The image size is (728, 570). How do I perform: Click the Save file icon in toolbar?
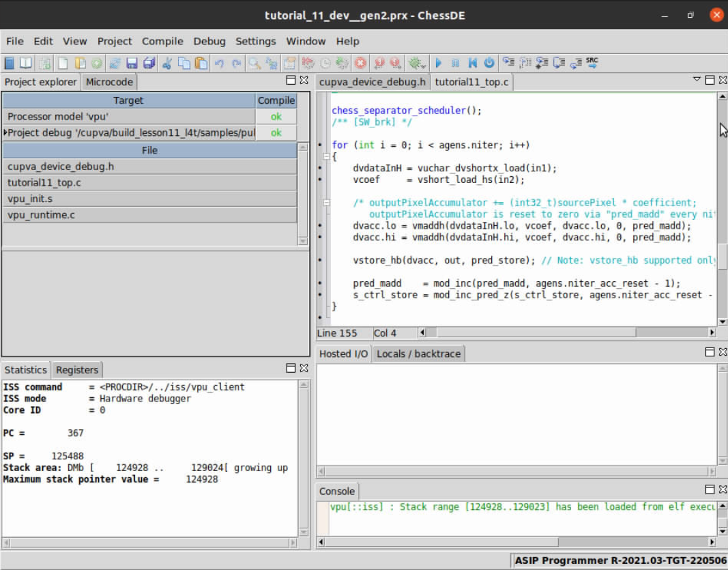[x=132, y=63]
